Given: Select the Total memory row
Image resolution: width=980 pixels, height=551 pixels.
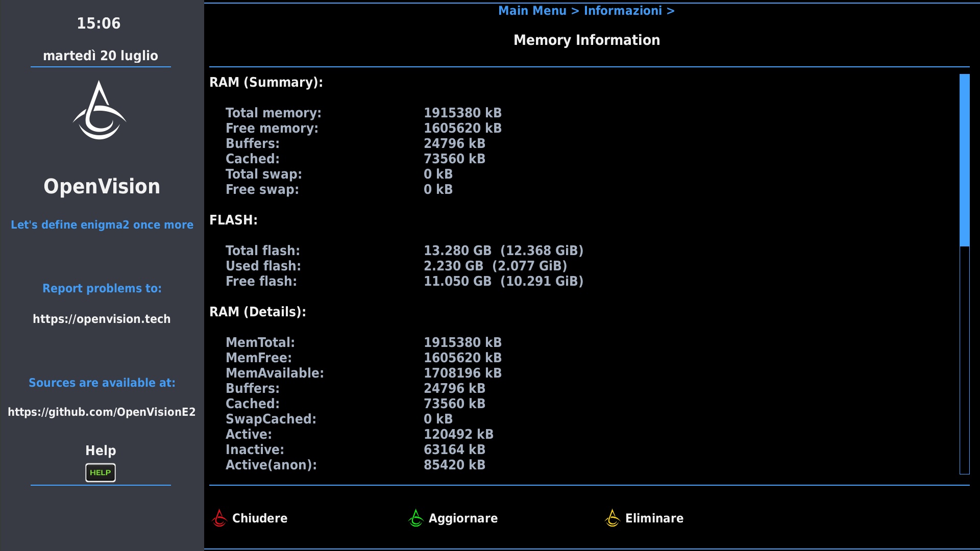Looking at the screenshot, I should (363, 113).
